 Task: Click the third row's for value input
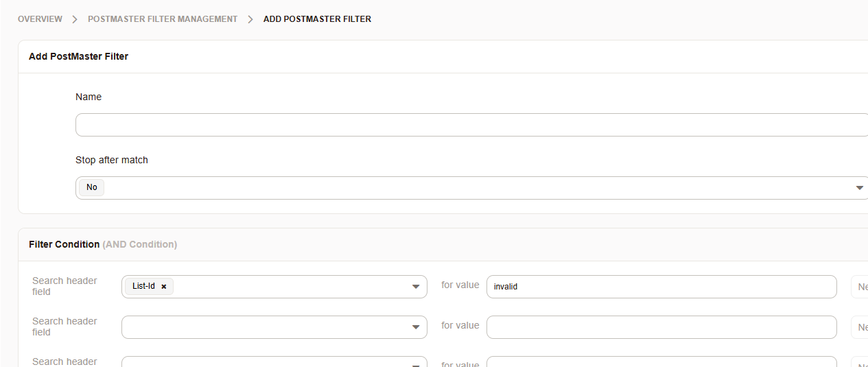(x=661, y=362)
